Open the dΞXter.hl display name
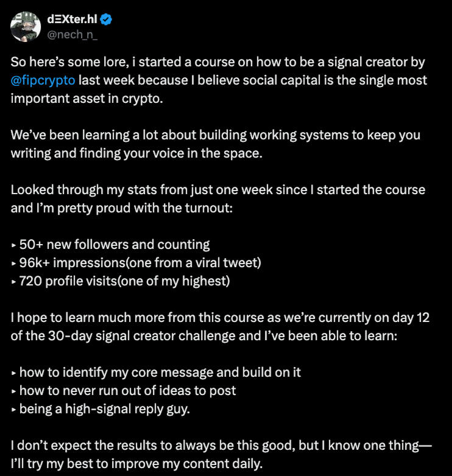This screenshot has height=476, width=452. (x=72, y=19)
